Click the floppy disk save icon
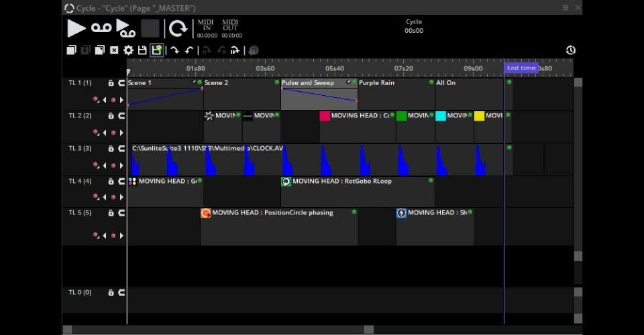This screenshot has width=644, height=335. point(142,50)
